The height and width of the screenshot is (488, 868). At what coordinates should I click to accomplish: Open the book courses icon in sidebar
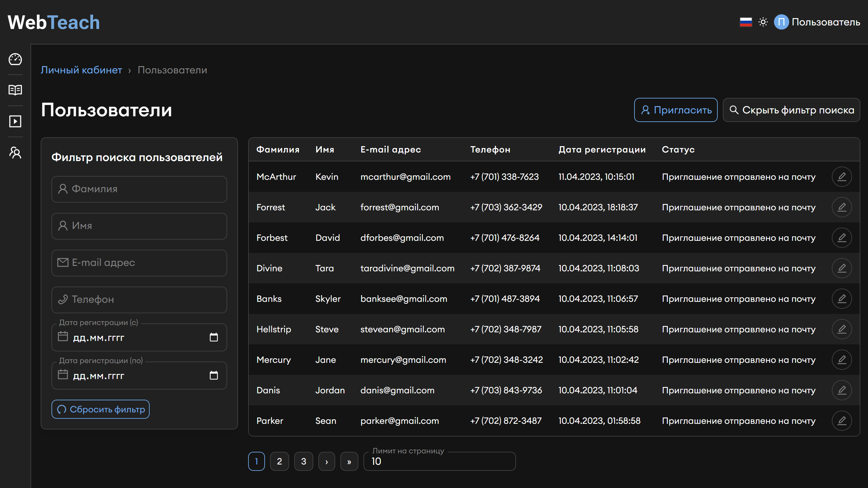[x=15, y=90]
